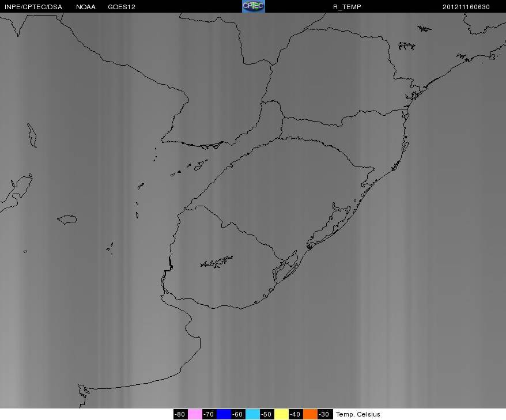Select the pink legend color swatch
The height and width of the screenshot is (420, 506).
click(195, 414)
